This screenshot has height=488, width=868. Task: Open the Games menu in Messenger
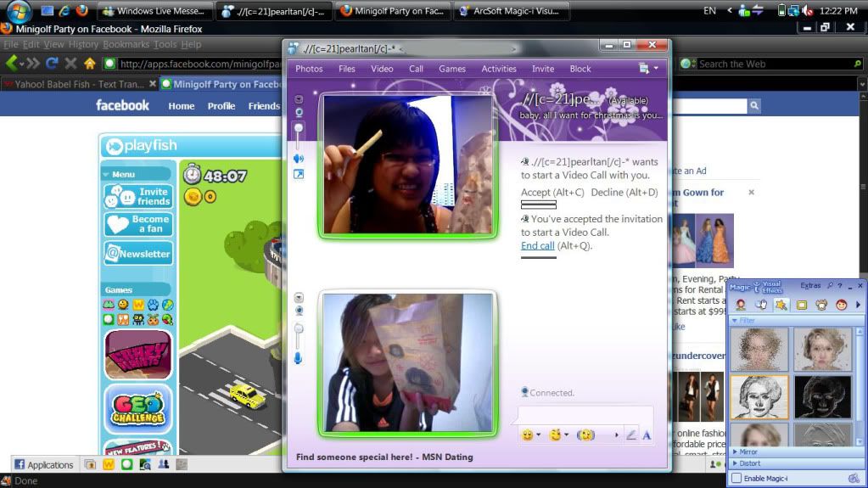click(x=452, y=69)
